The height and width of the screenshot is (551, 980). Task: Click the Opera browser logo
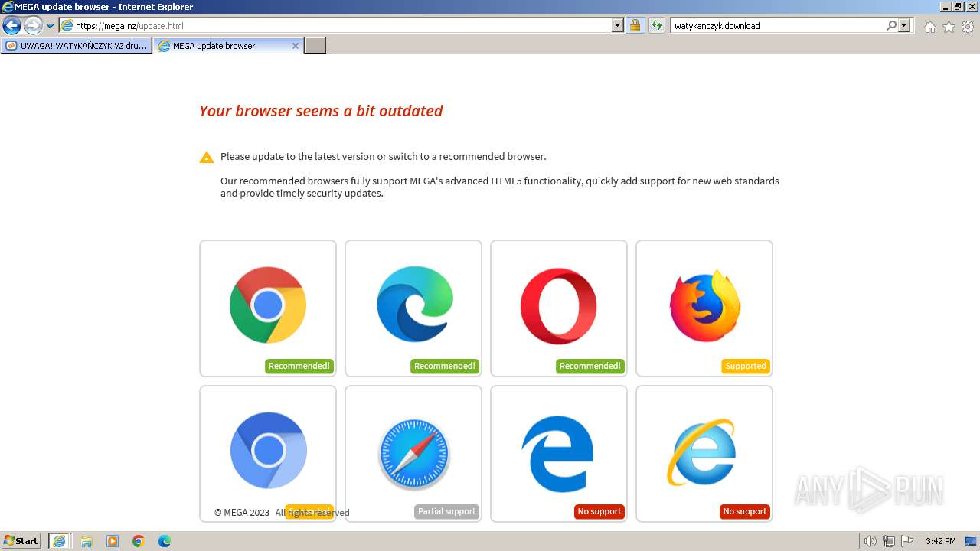559,306
